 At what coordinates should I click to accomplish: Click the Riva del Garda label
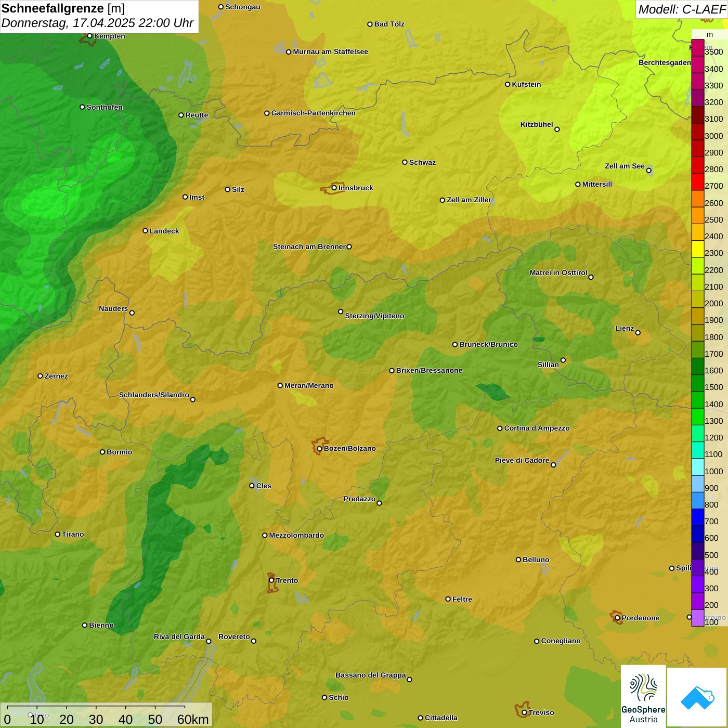point(179,636)
